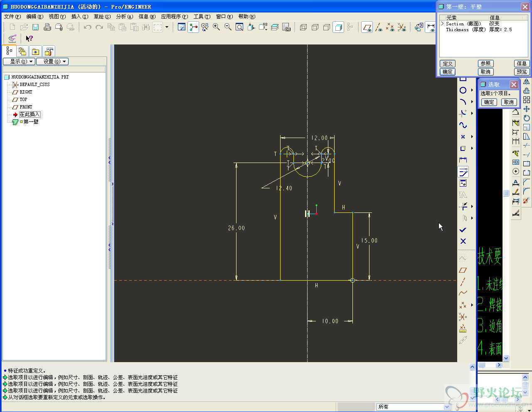Click the mirror icon in right toolbar
The height and width of the screenshot is (412, 532).
pyautogui.click(x=527, y=82)
